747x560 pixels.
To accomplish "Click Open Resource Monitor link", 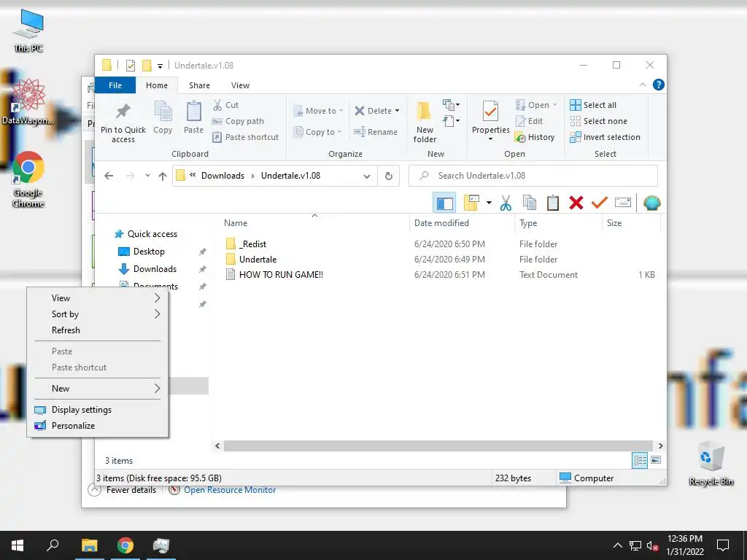I will pyautogui.click(x=230, y=490).
